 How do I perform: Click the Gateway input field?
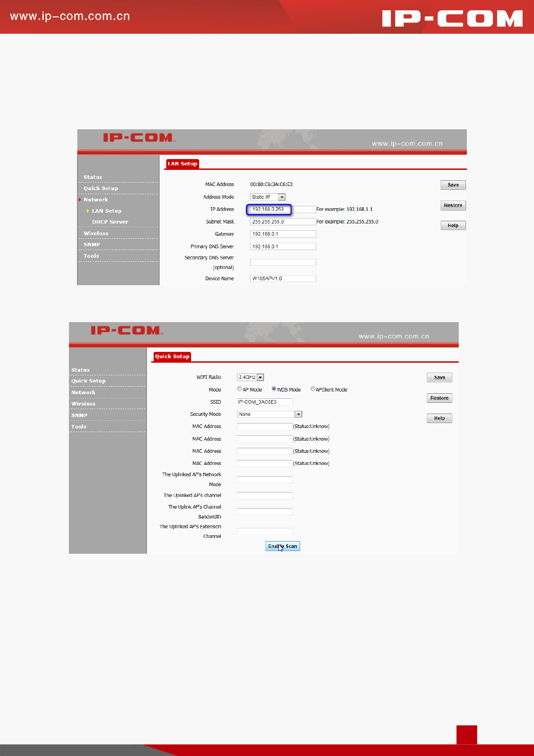pyautogui.click(x=283, y=234)
